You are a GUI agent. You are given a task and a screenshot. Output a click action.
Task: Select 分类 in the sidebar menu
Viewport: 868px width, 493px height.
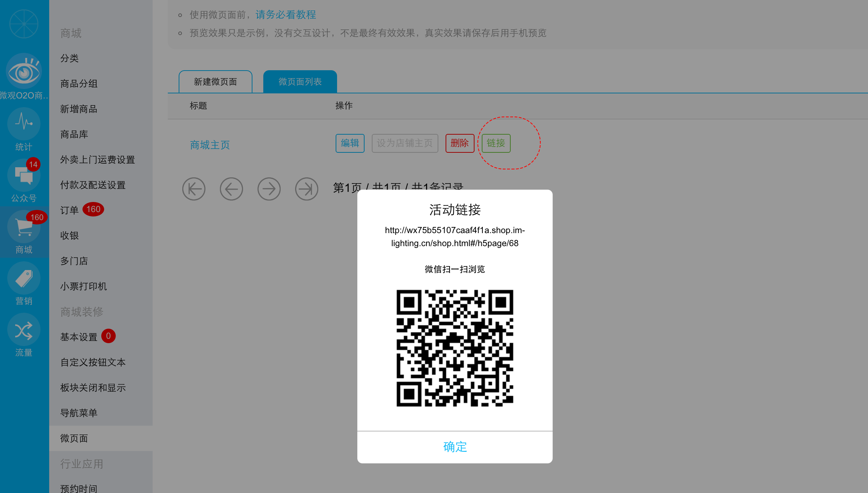tap(69, 58)
